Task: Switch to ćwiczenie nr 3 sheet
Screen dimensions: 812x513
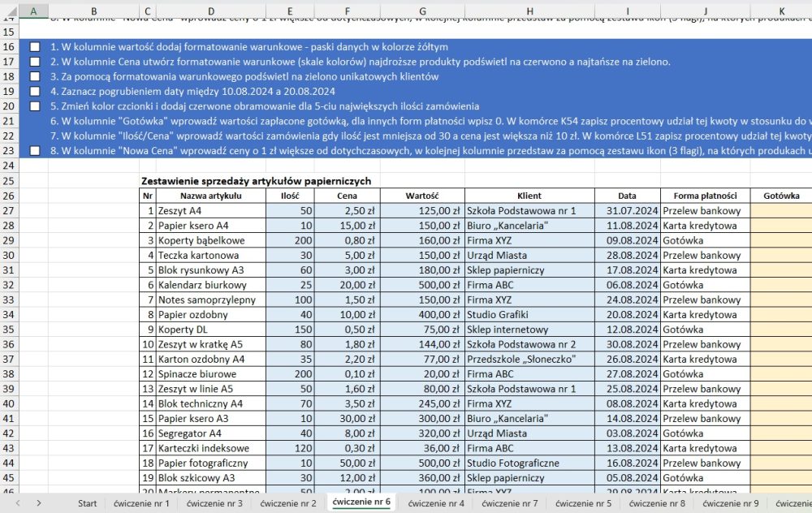Action: coord(214,503)
